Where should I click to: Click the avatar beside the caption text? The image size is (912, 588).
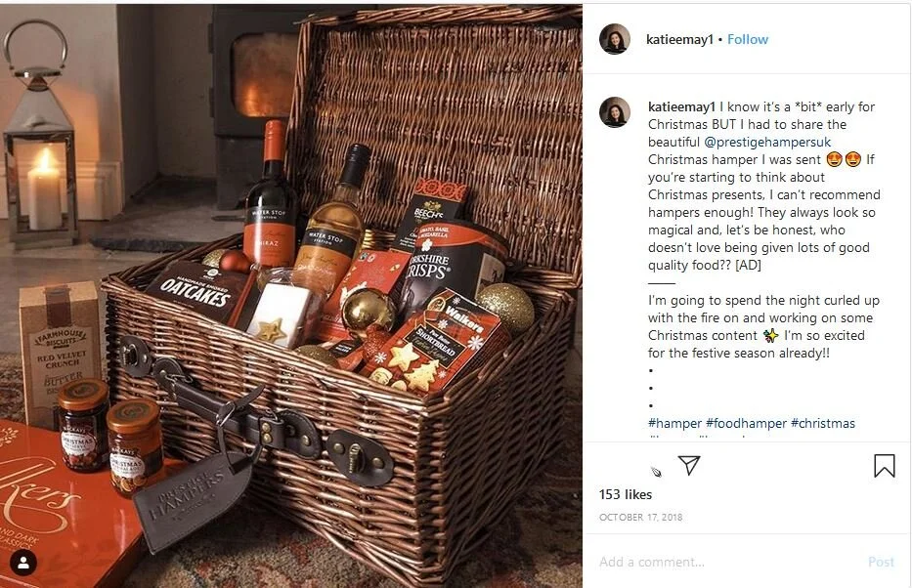(x=615, y=112)
